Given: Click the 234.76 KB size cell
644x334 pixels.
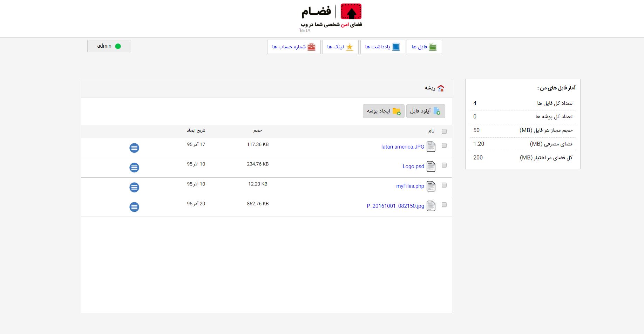Looking at the screenshot, I should point(258,164).
